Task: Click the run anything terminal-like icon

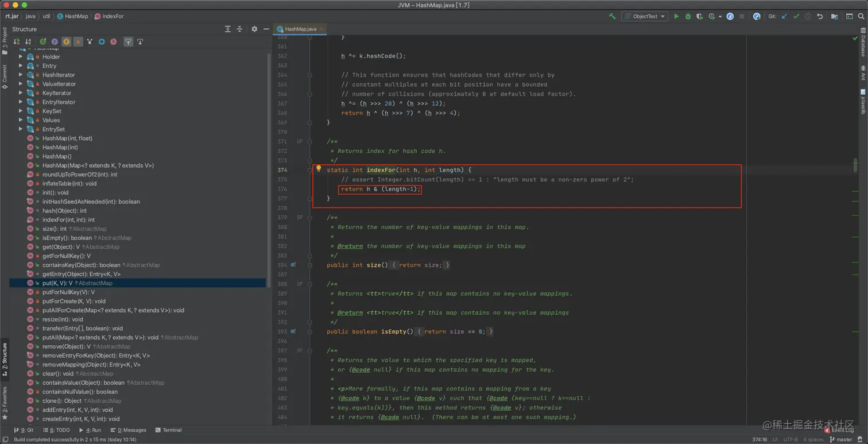Action: pyautogui.click(x=850, y=17)
